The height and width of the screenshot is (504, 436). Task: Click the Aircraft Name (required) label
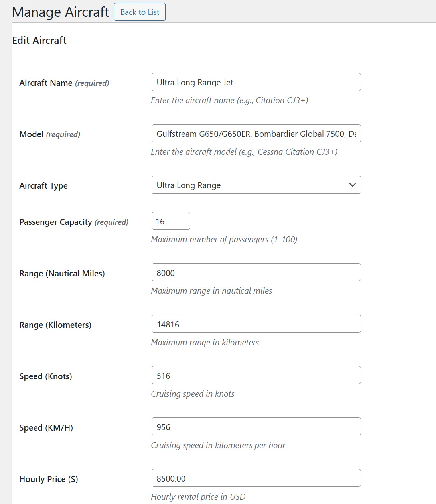[x=64, y=83]
